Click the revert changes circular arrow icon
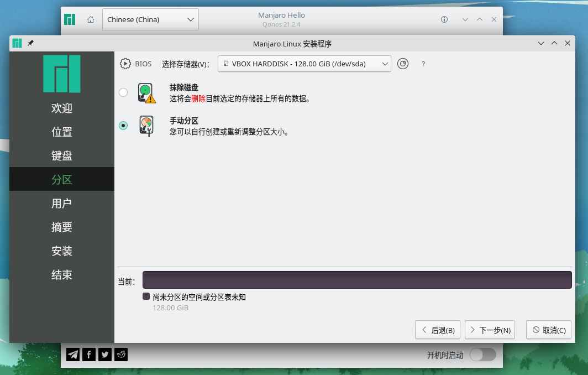 tap(403, 64)
